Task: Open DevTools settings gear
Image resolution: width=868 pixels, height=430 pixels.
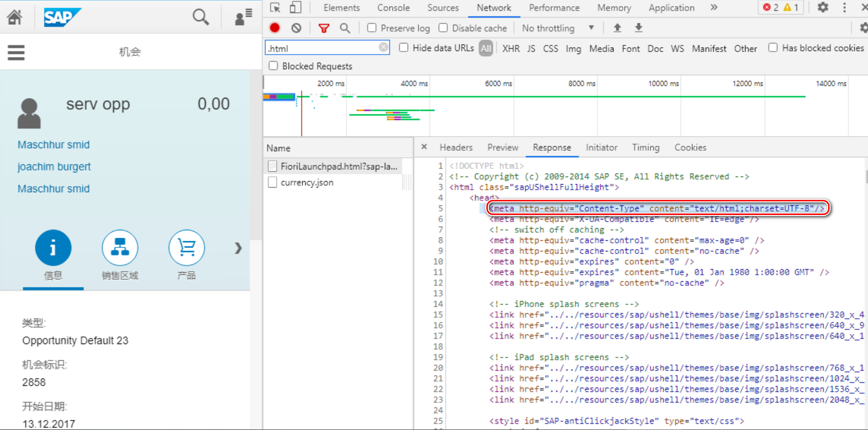Action: [x=823, y=8]
